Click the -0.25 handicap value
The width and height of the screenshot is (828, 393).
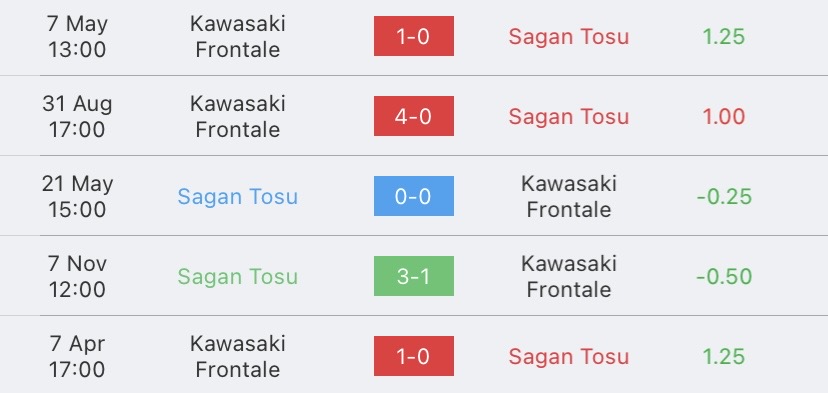pyautogui.click(x=724, y=196)
